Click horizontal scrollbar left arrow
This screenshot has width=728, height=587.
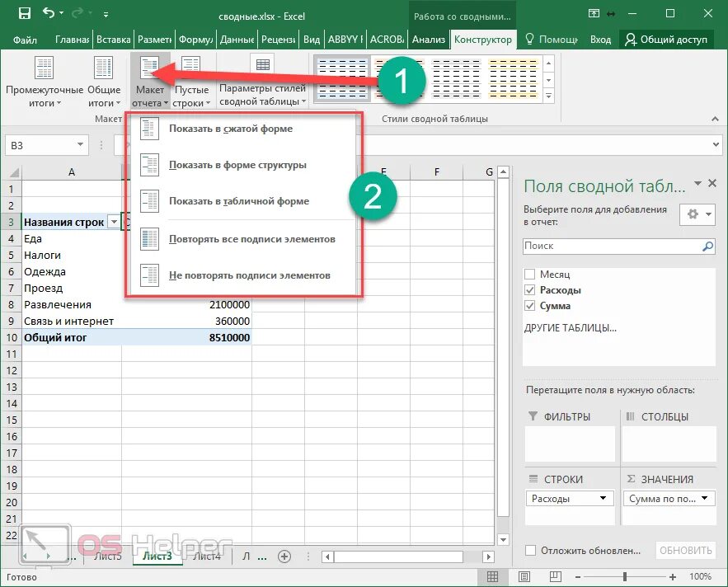coord(327,556)
